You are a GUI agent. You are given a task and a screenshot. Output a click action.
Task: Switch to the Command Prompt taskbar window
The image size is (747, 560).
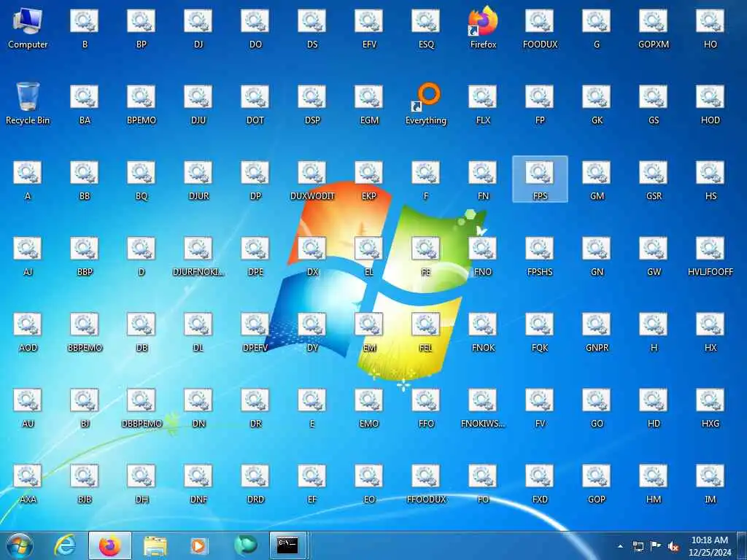pyautogui.click(x=287, y=545)
